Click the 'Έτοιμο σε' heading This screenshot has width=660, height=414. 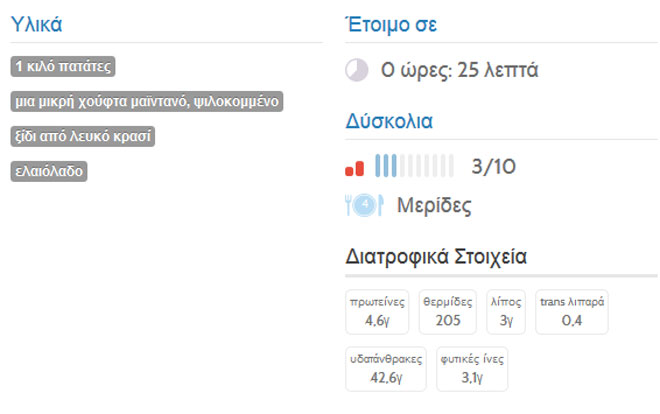(390, 25)
